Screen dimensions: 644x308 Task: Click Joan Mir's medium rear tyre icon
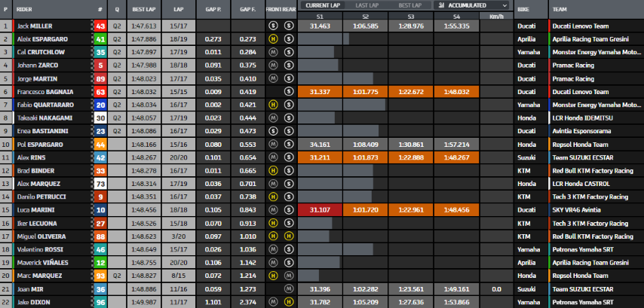coord(290,288)
